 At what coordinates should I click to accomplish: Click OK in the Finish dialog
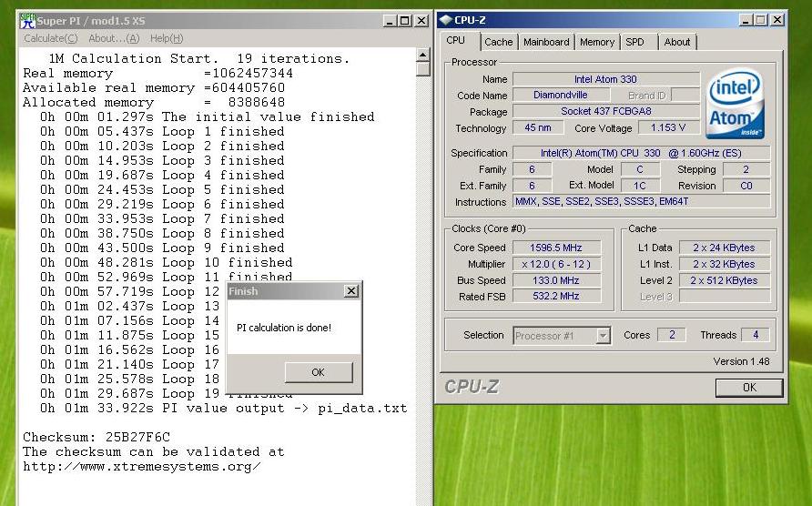click(318, 372)
